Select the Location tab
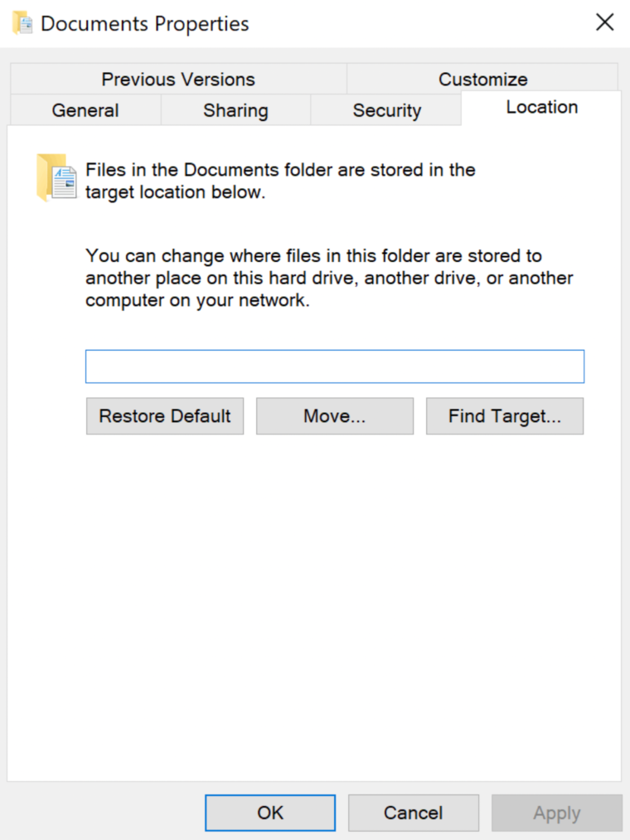 pyautogui.click(x=541, y=106)
